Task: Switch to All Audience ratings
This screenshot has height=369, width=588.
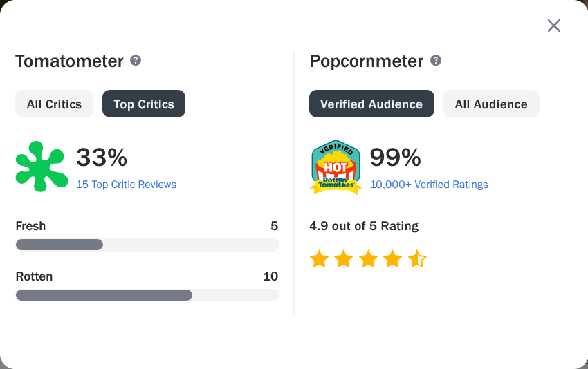Action: (x=491, y=104)
